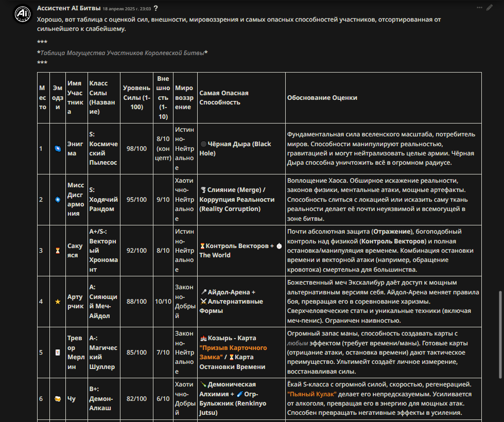Click the potion icon before Демоническая Алхимия
504x422 pixels.
203,384
